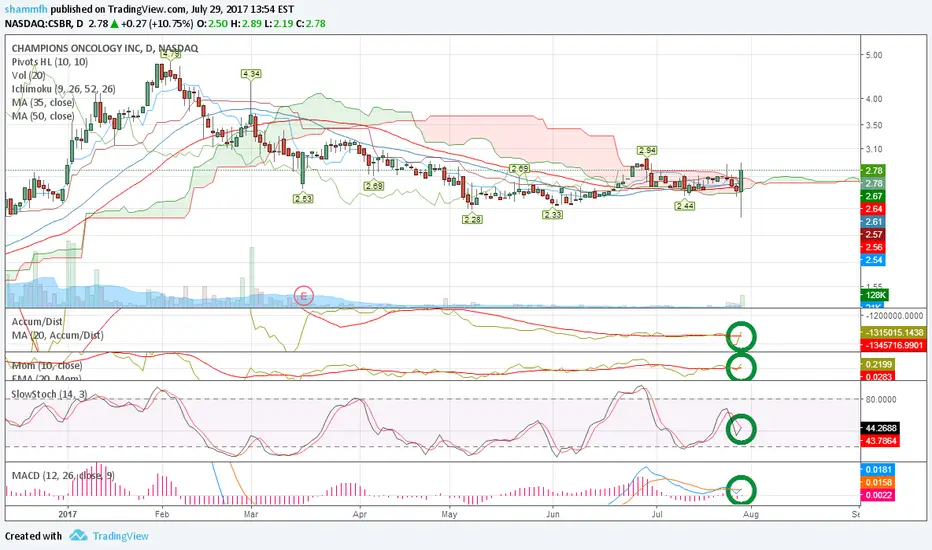
Task: Click the 2.44 pivot low label
Action: 685,206
